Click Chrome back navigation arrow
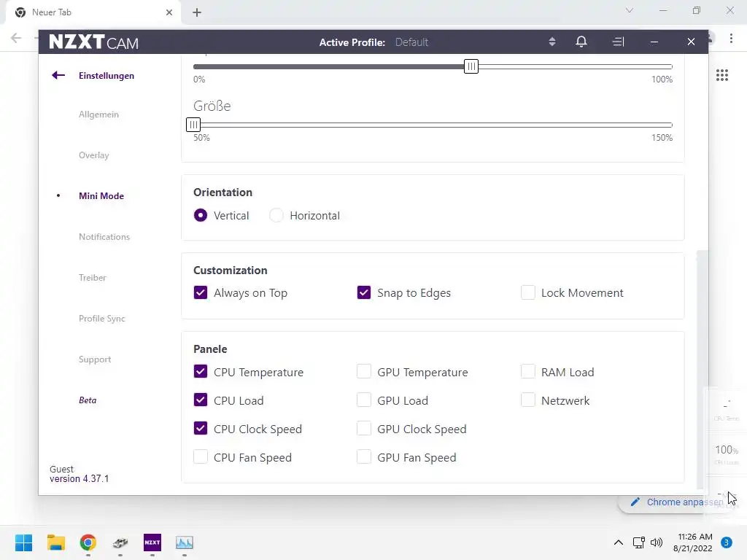Screen dimensions: 747x560 pyautogui.click(x=16, y=38)
